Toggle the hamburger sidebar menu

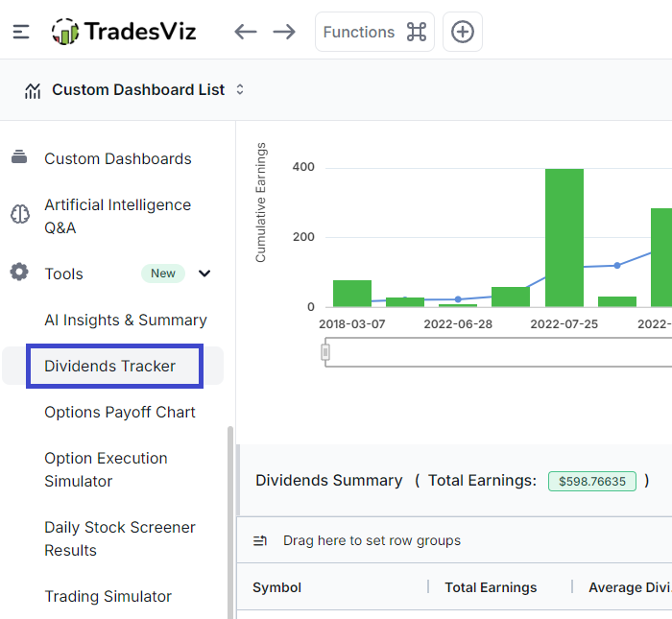click(x=21, y=32)
